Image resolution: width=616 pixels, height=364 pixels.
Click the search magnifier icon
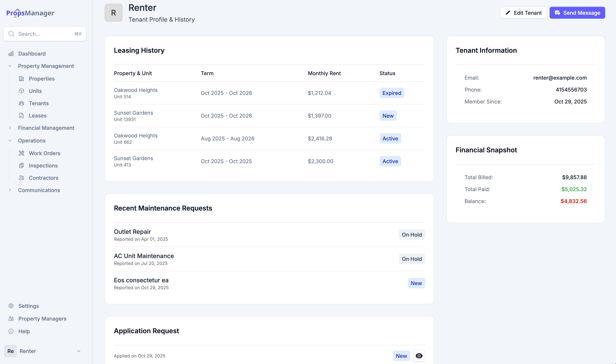(x=11, y=34)
